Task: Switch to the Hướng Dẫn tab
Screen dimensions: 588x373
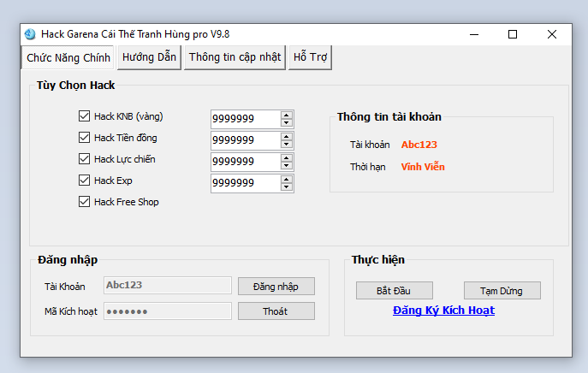Action: (149, 57)
